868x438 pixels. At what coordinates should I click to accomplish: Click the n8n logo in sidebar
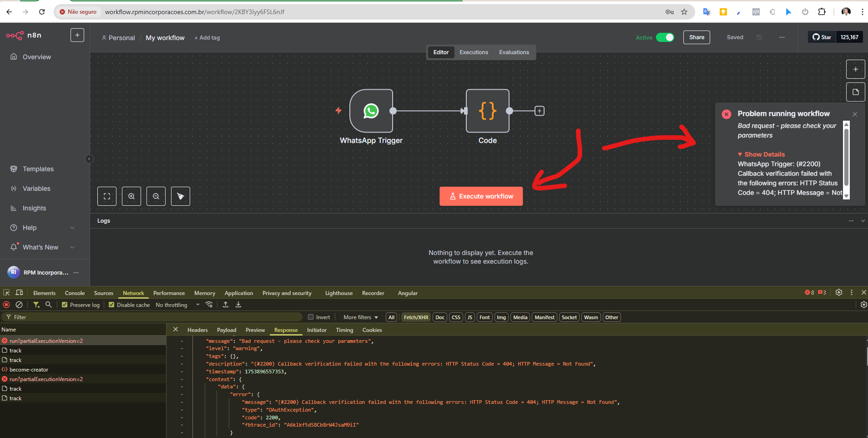click(24, 35)
